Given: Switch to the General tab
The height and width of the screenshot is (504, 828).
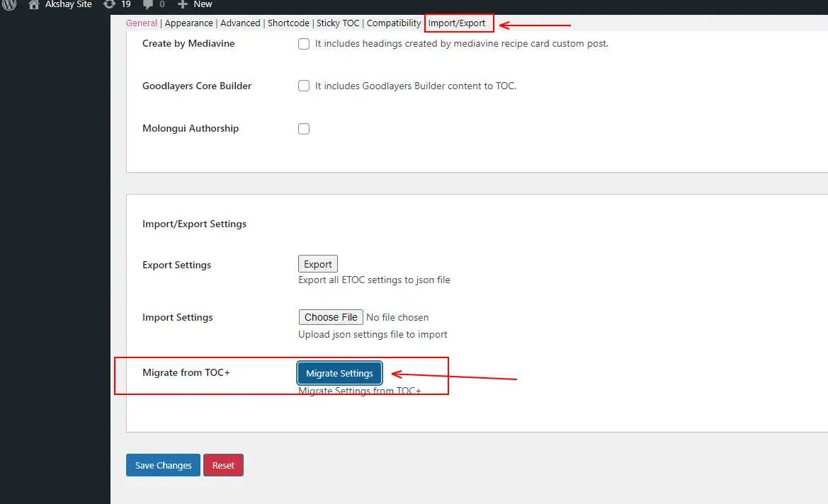Looking at the screenshot, I should (142, 23).
